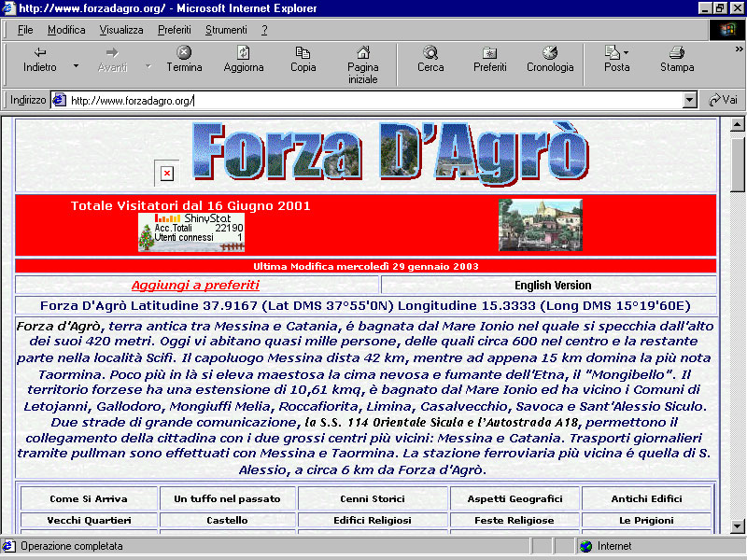Open the Visualizza menu
Image resolution: width=747 pixels, height=560 pixels.
click(x=121, y=30)
